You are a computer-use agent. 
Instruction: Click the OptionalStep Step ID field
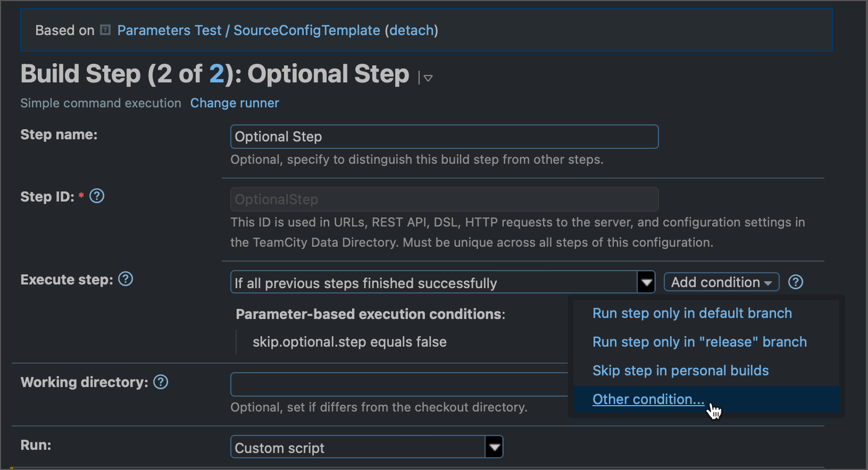444,199
